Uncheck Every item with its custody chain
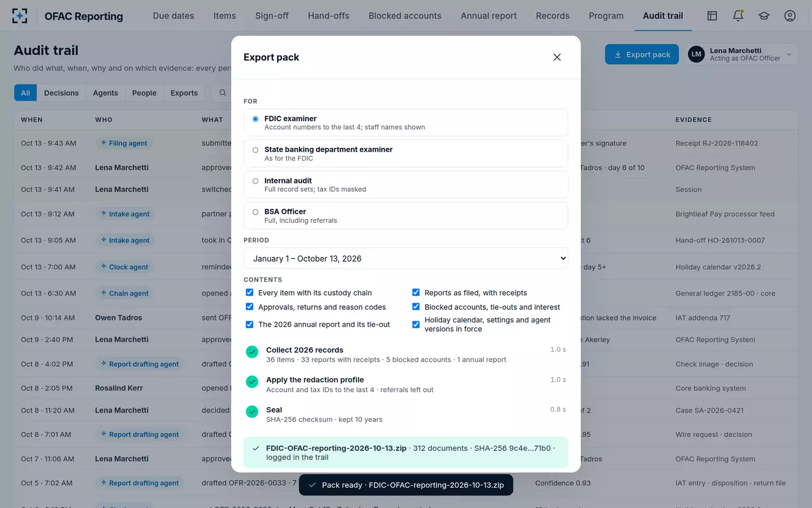 click(x=249, y=292)
